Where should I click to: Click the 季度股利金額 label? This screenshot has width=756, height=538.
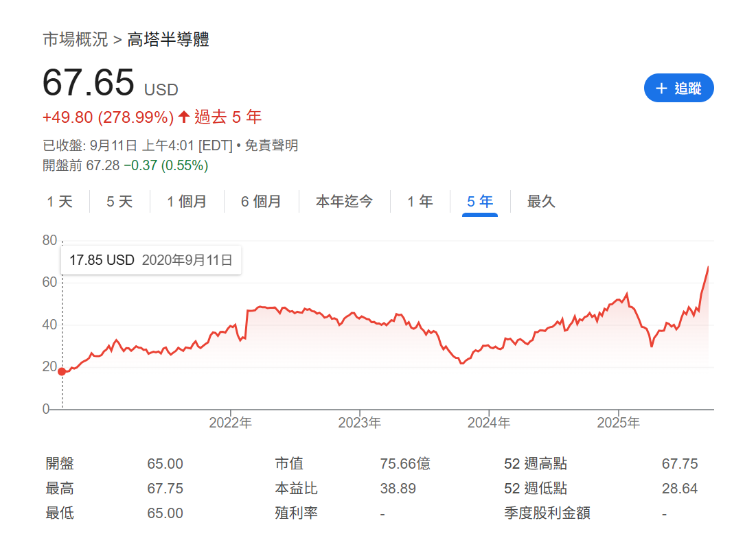click(547, 513)
